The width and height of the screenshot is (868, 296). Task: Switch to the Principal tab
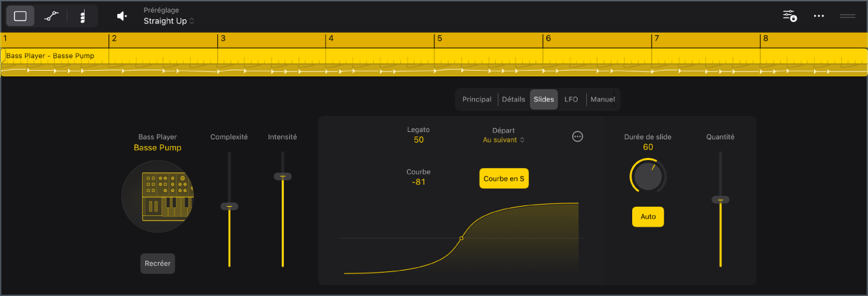click(x=477, y=99)
